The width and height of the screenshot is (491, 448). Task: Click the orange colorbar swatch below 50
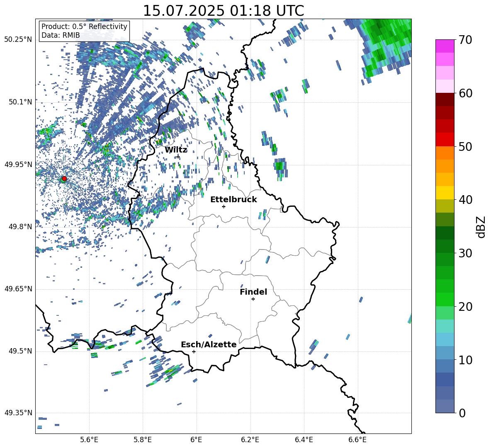coord(445,153)
